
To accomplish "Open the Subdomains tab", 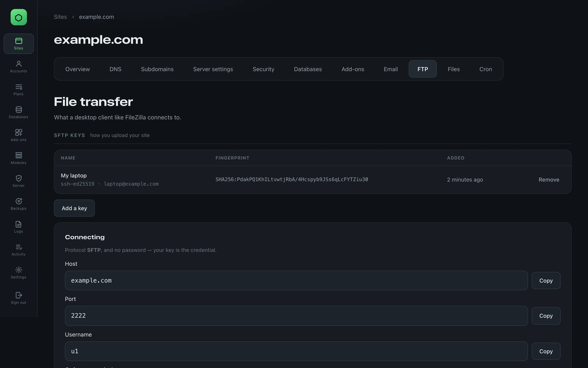I will coord(157,69).
